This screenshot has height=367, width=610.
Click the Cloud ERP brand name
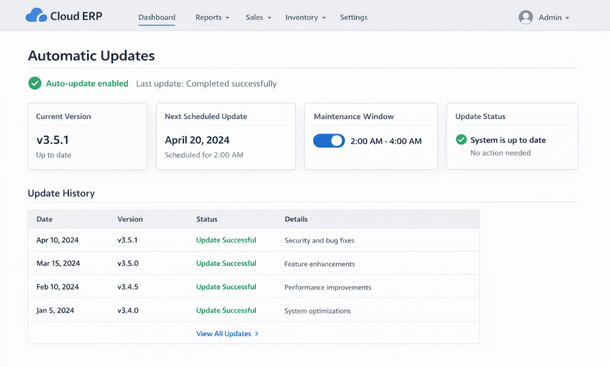pyautogui.click(x=76, y=16)
